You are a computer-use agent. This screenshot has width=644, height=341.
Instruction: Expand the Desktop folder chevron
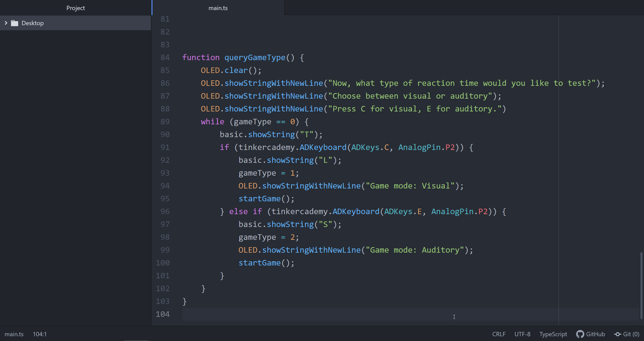tap(6, 23)
